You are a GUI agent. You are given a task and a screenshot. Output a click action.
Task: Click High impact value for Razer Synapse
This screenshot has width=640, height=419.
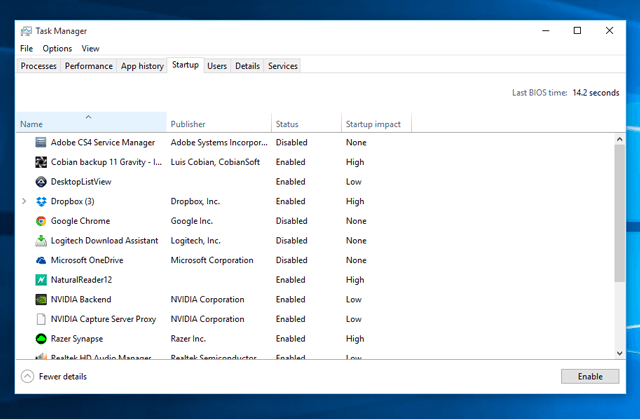(355, 339)
